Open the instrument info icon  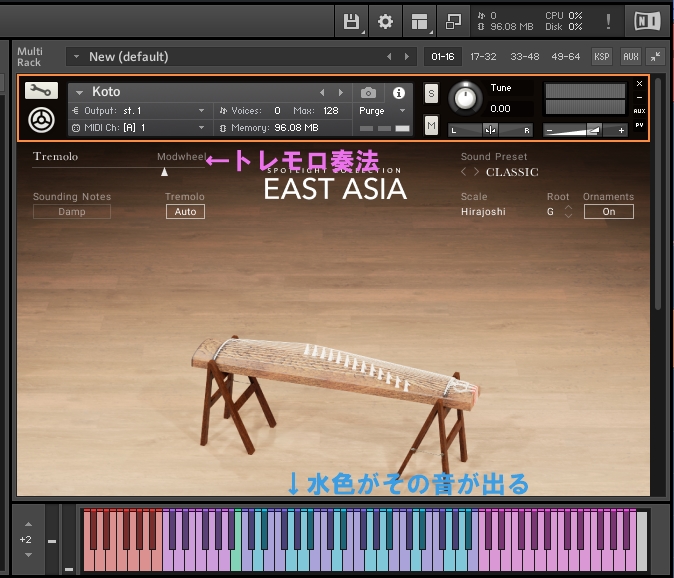[x=398, y=92]
